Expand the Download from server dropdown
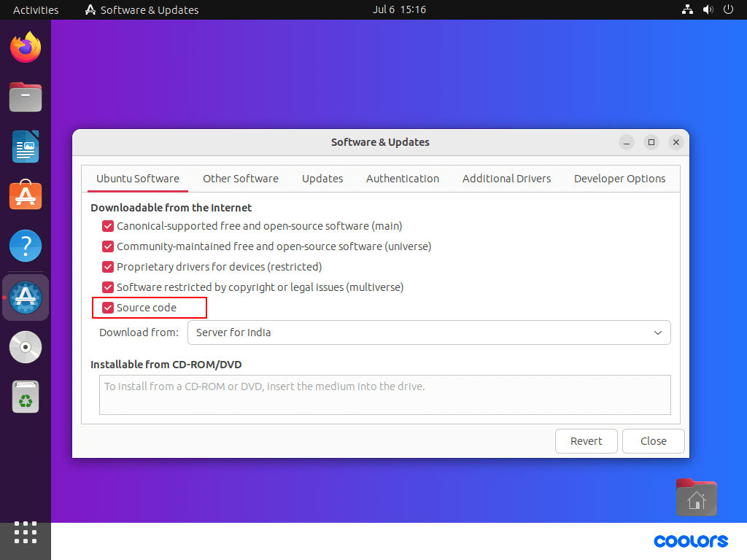Image resolution: width=747 pixels, height=560 pixels. coord(429,332)
